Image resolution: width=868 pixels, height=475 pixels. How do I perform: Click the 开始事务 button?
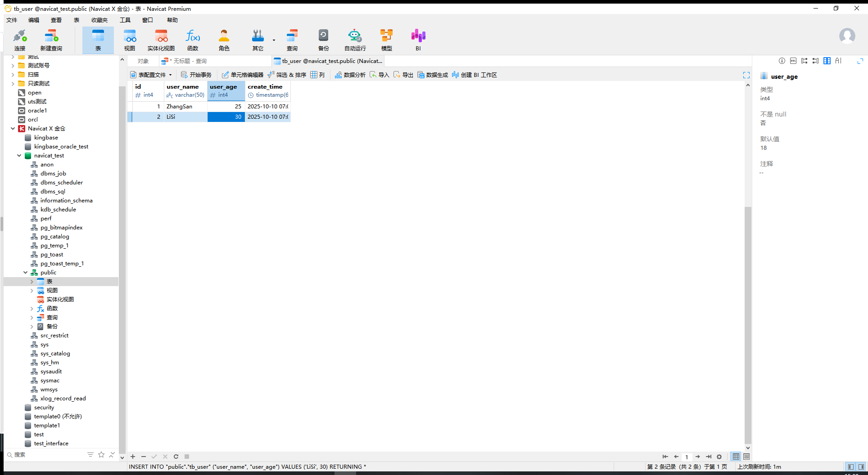(x=196, y=75)
